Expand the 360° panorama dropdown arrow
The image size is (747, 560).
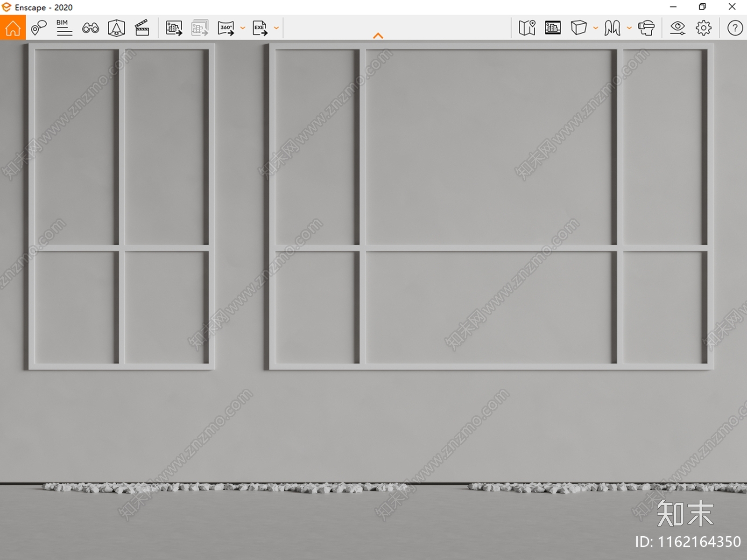(x=243, y=28)
